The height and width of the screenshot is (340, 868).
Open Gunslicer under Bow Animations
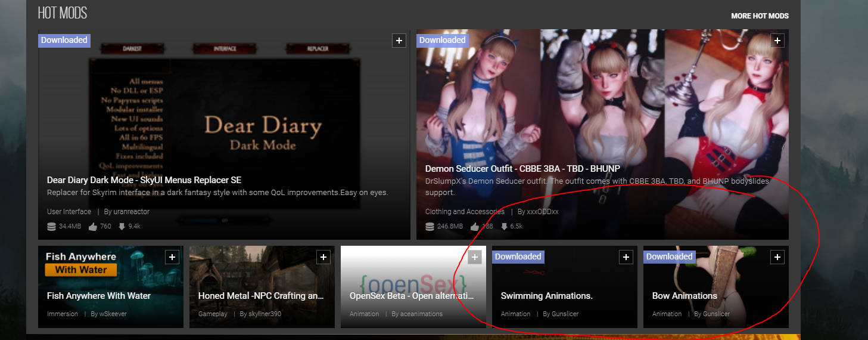(x=716, y=314)
